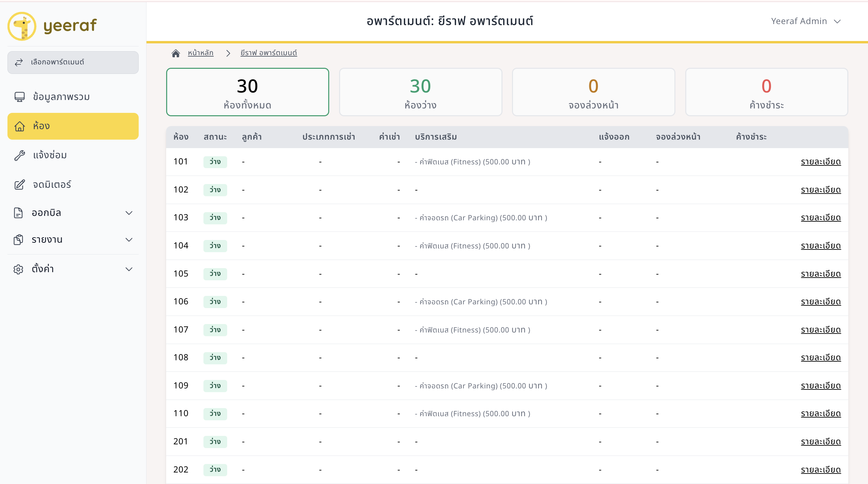Expand the รายงาน menu chevron

tap(129, 240)
